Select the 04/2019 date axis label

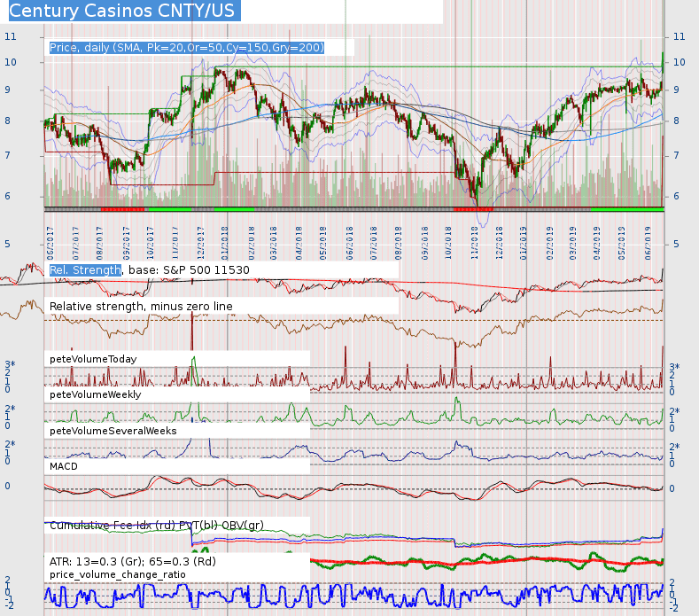[597, 243]
